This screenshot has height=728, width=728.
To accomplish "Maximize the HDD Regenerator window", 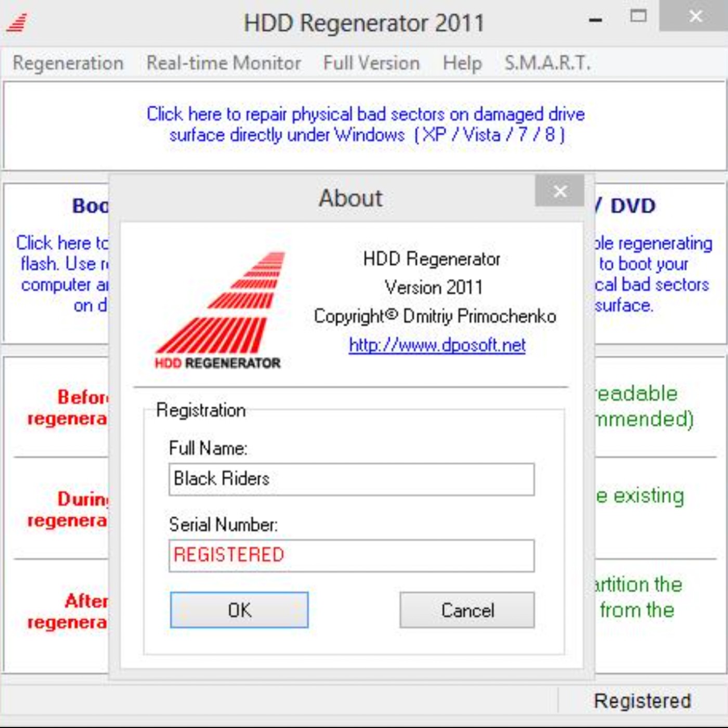I will [x=638, y=17].
